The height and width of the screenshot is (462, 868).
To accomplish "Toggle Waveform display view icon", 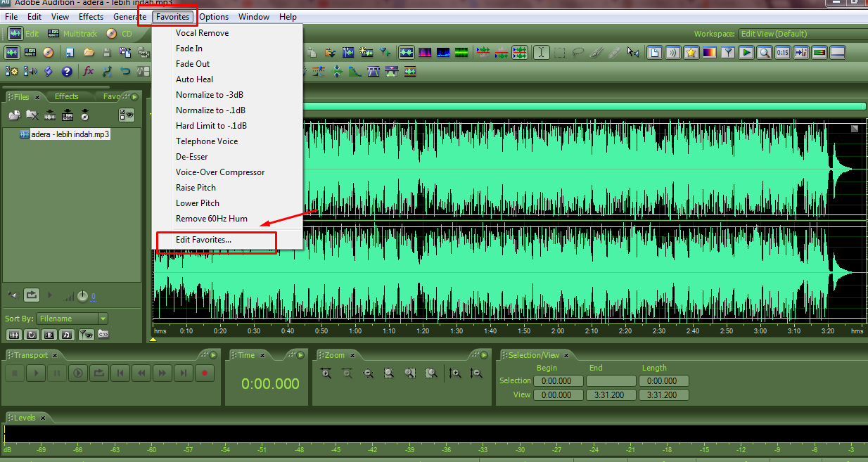I will [x=407, y=52].
